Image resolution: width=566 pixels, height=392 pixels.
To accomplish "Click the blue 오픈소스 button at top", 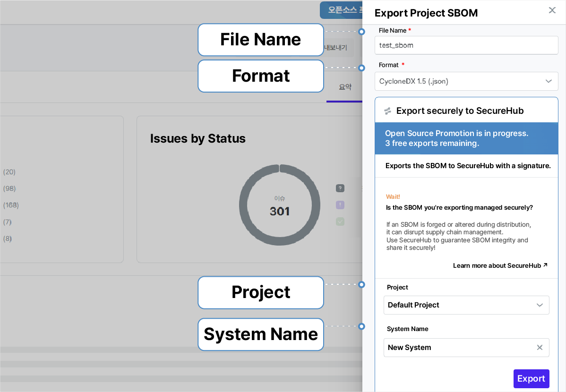I will (341, 10).
